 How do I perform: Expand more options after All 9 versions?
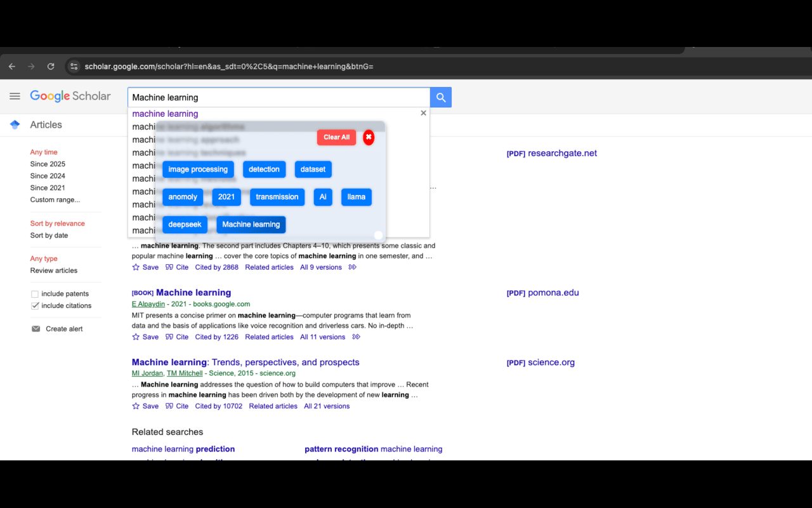coord(353,267)
